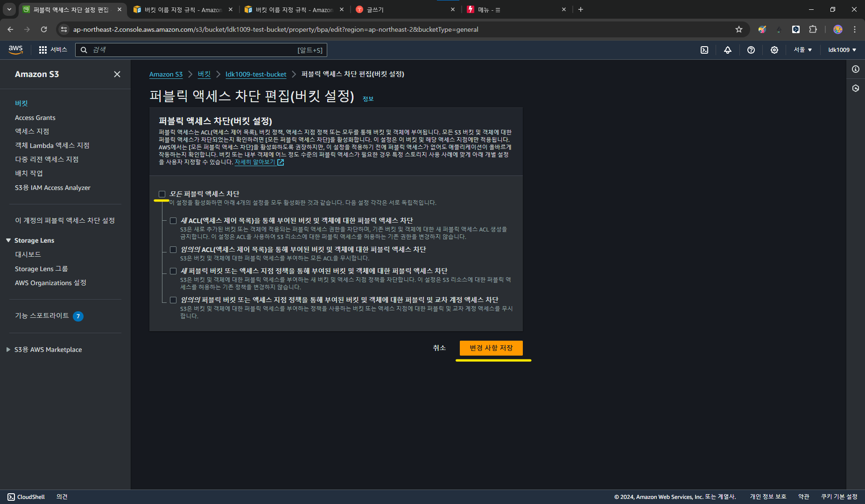Collapse the Storage Lens section
Image resolution: width=865 pixels, height=504 pixels.
pyautogui.click(x=8, y=240)
